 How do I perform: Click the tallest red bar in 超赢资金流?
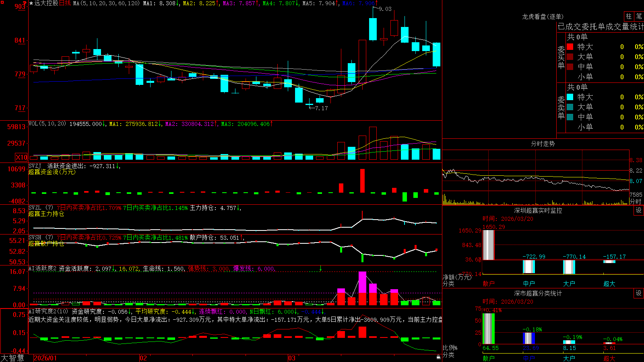[x=362, y=181]
